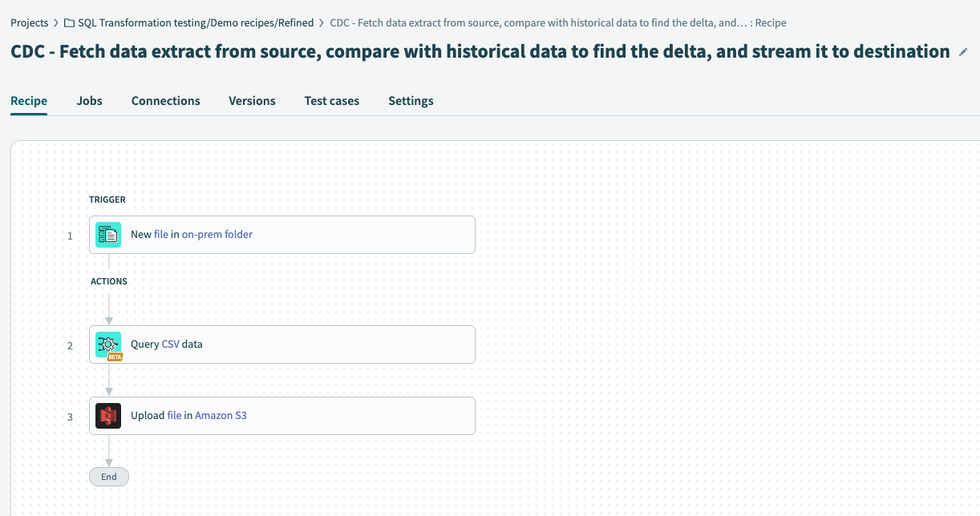Open the recipe Settings tab
This screenshot has height=516, width=980.
pos(411,100)
